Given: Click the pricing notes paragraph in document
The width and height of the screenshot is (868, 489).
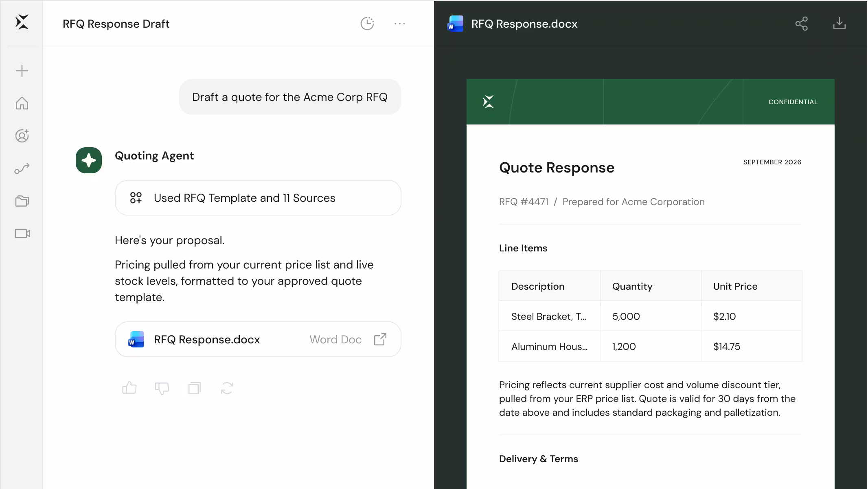Looking at the screenshot, I should click(647, 399).
